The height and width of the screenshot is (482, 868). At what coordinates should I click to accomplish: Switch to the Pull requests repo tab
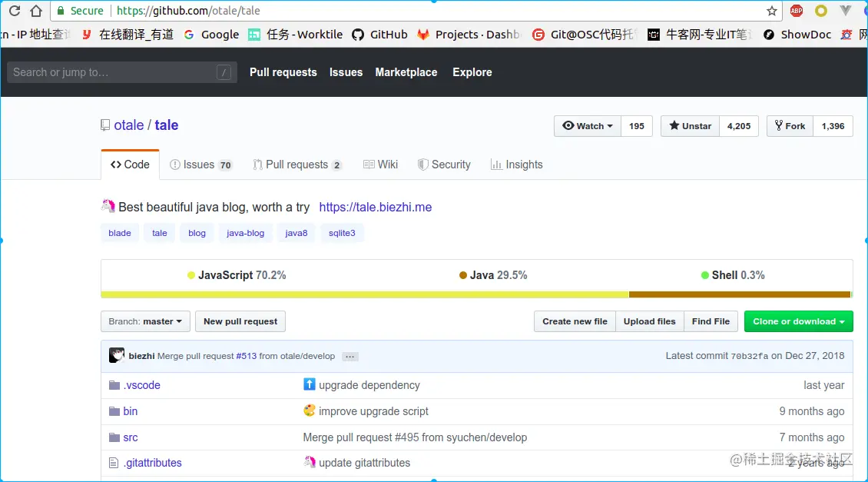297,165
